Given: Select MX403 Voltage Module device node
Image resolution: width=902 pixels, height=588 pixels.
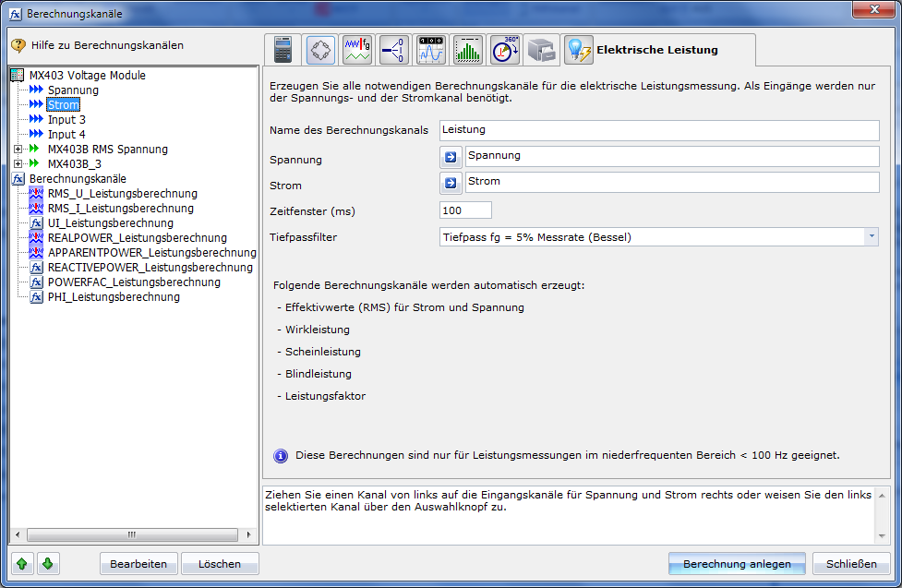Looking at the screenshot, I should coord(88,76).
